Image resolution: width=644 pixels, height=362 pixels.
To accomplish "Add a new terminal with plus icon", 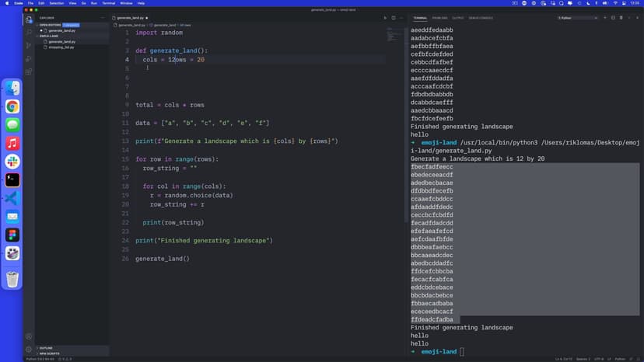I will [x=604, y=17].
